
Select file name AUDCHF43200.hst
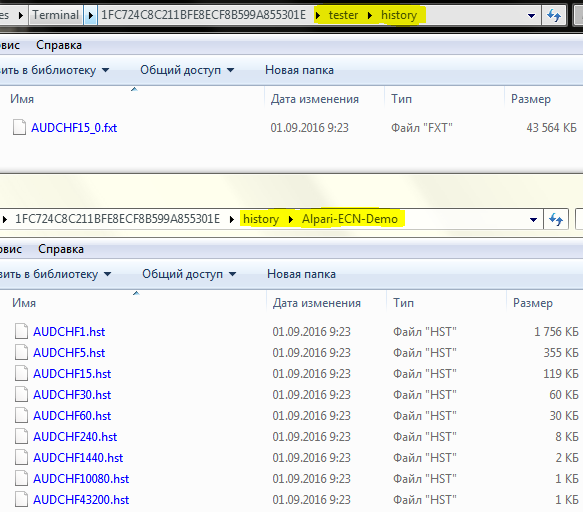[x=81, y=500]
